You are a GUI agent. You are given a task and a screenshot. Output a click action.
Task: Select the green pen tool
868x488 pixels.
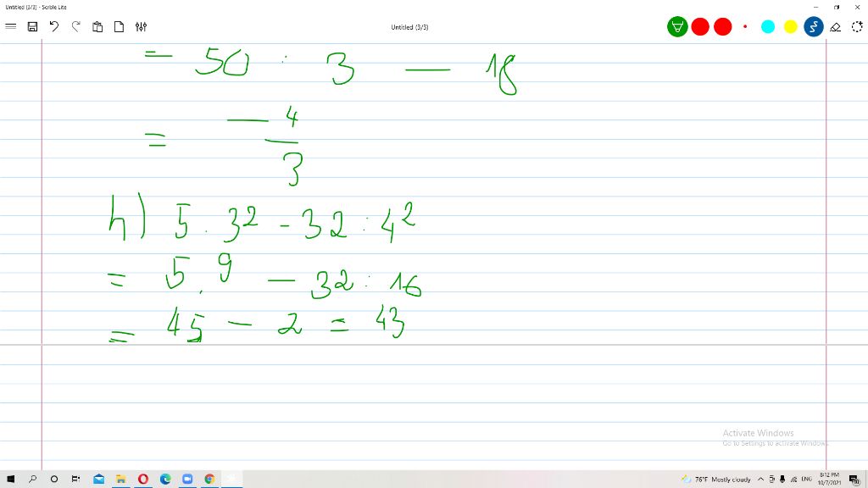click(677, 26)
